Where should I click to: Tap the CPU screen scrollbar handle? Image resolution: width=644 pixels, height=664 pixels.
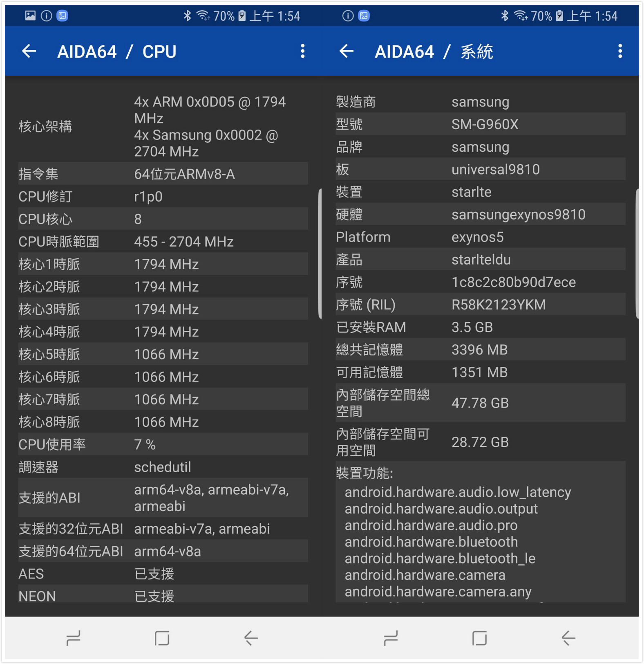pyautogui.click(x=320, y=253)
